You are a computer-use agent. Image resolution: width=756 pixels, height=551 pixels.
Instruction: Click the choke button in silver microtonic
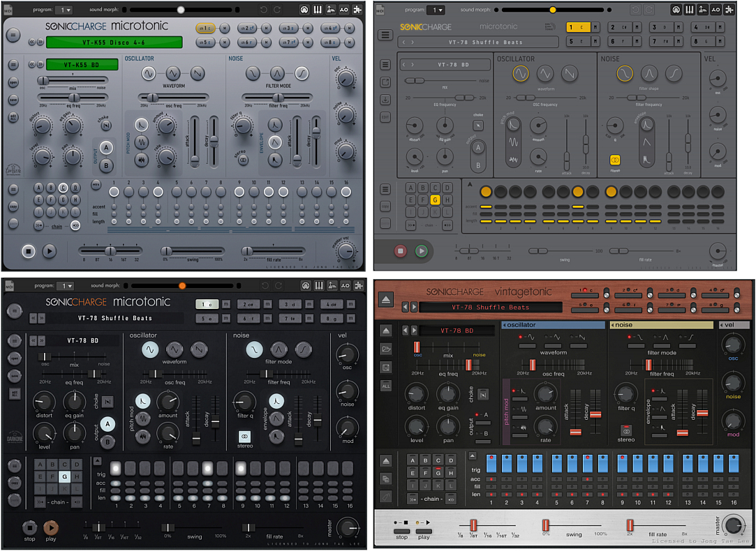106,126
